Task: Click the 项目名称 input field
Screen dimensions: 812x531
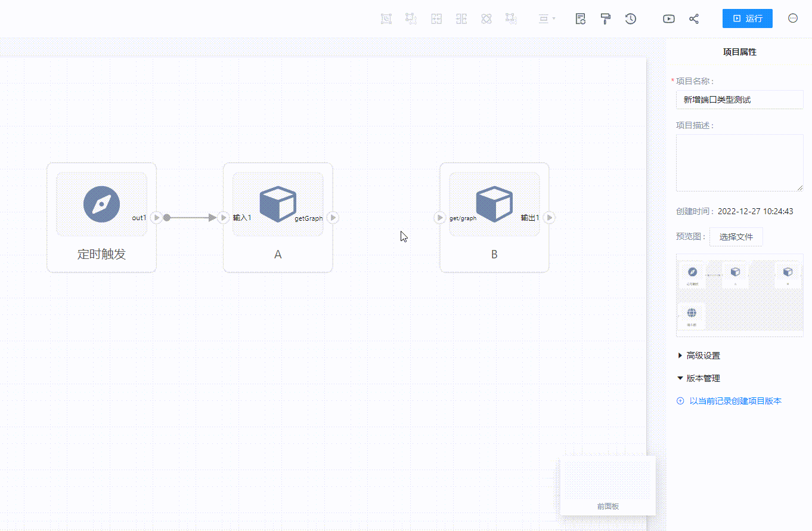Action: click(739, 100)
